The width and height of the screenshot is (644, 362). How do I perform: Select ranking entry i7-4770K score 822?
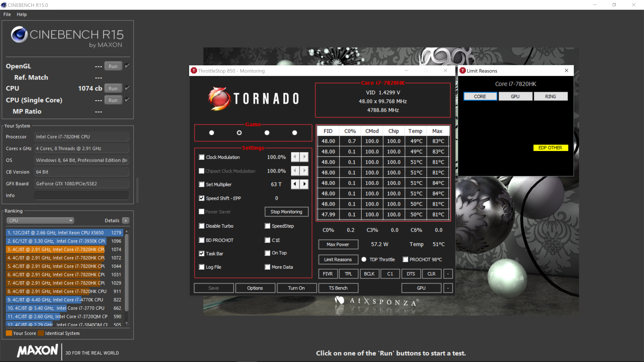(x=64, y=299)
